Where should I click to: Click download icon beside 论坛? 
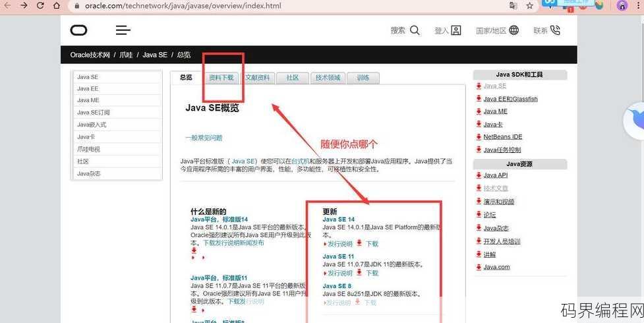479,214
